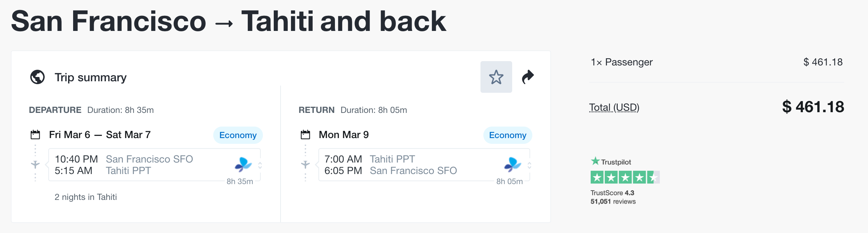Expand the return flight details chevron
The width and height of the screenshot is (868, 233).
(x=529, y=165)
